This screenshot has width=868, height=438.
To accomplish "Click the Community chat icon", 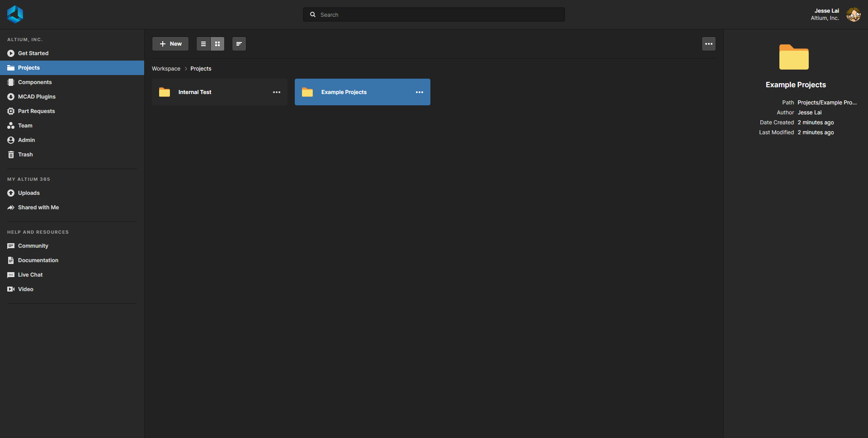I will tap(11, 246).
